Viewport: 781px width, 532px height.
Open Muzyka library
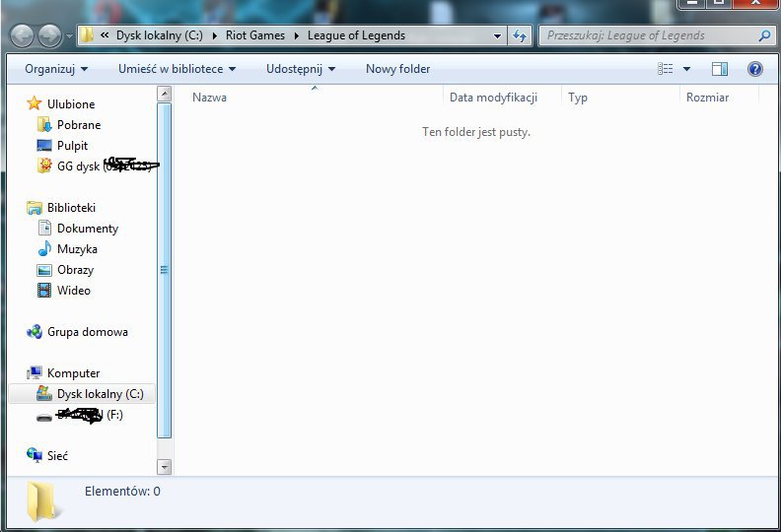(x=77, y=249)
